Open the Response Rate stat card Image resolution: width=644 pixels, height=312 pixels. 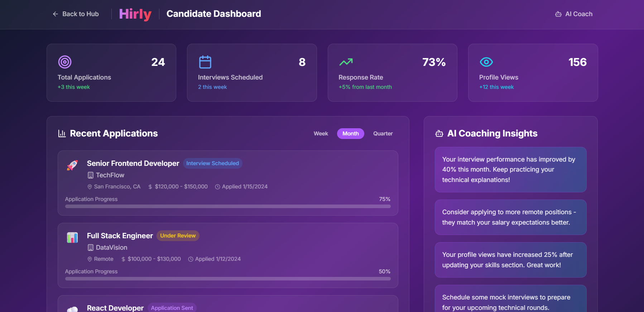(393, 73)
